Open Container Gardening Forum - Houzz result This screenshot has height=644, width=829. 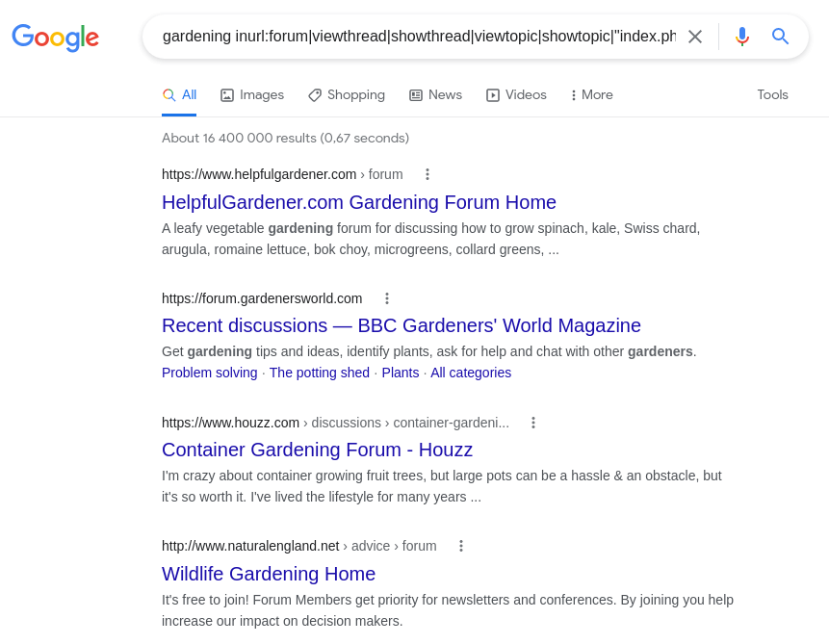click(x=317, y=450)
